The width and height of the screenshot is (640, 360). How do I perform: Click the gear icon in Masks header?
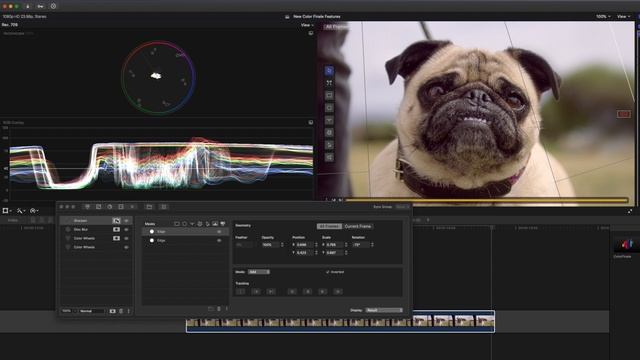tap(200, 224)
